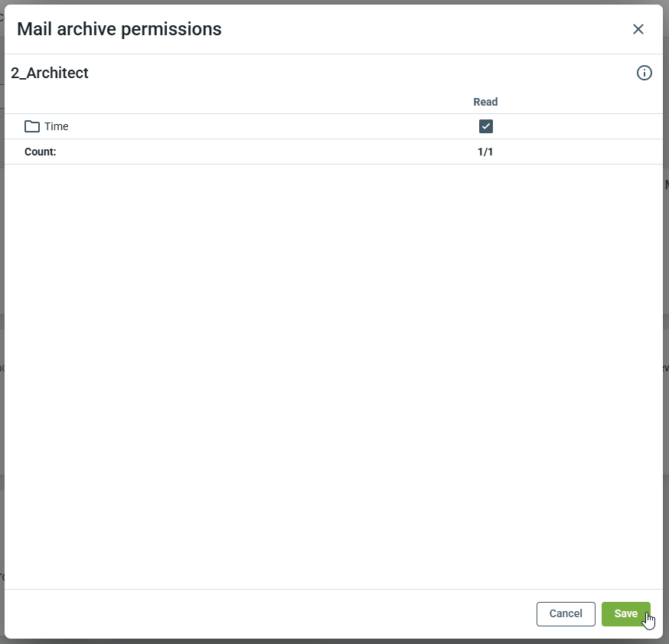The height and width of the screenshot is (644, 669).
Task: Click the 1/1 count value
Action: tap(485, 152)
